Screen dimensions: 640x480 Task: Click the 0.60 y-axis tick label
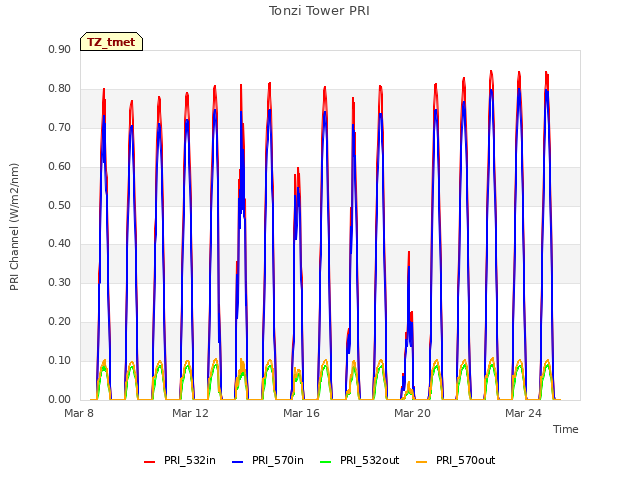coord(59,166)
